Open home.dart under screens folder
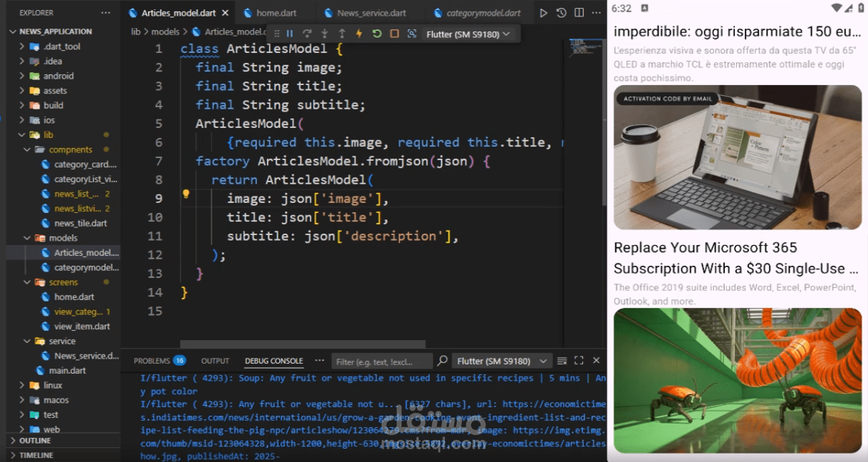This screenshot has width=868, height=462. pyautogui.click(x=74, y=297)
